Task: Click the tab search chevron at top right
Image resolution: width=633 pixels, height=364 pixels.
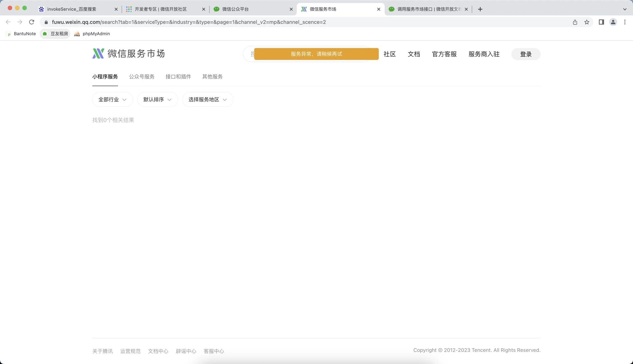Action: 625,9
